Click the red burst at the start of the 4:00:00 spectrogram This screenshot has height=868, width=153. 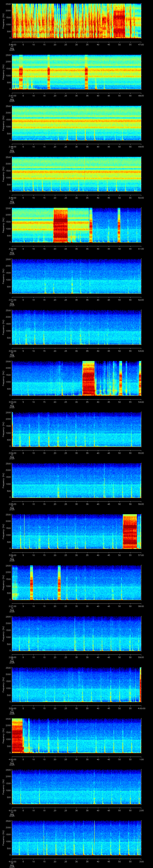click(17, 736)
